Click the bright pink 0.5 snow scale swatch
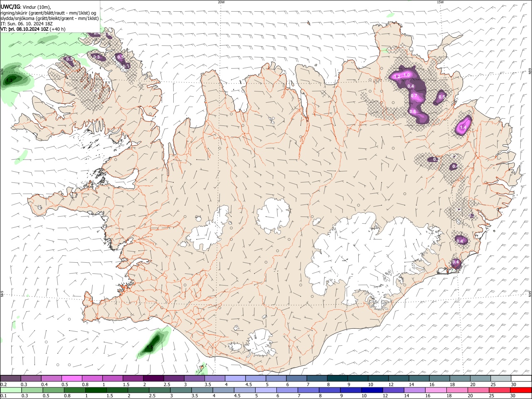Screen dimensions: 532x399 pyautogui.click(x=71, y=379)
